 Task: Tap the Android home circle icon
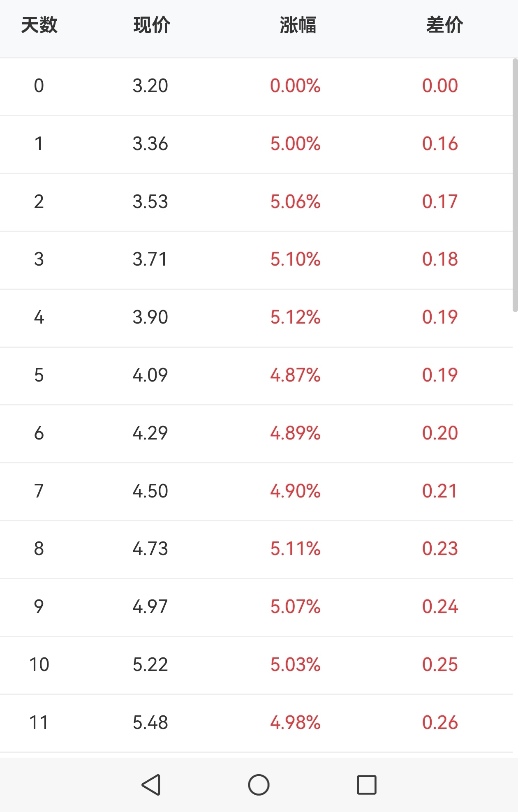click(259, 785)
